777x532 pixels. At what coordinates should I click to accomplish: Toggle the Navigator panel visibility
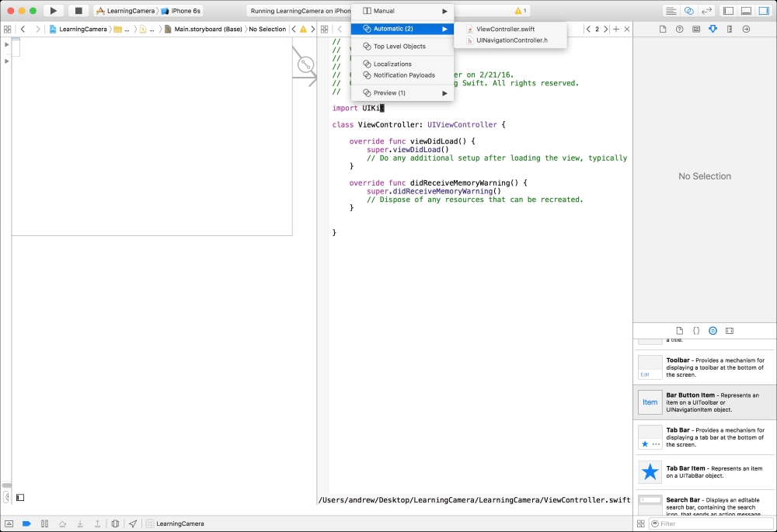pyautogui.click(x=728, y=11)
